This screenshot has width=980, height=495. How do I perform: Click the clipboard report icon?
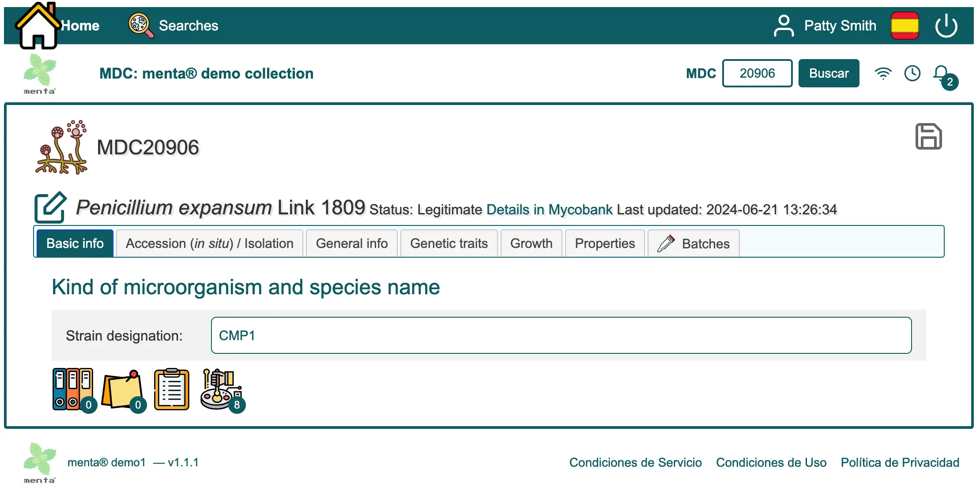coord(172,390)
